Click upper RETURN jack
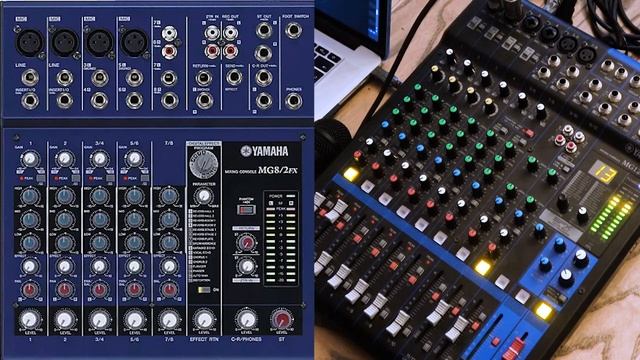This screenshot has height=360, width=640. point(204,78)
